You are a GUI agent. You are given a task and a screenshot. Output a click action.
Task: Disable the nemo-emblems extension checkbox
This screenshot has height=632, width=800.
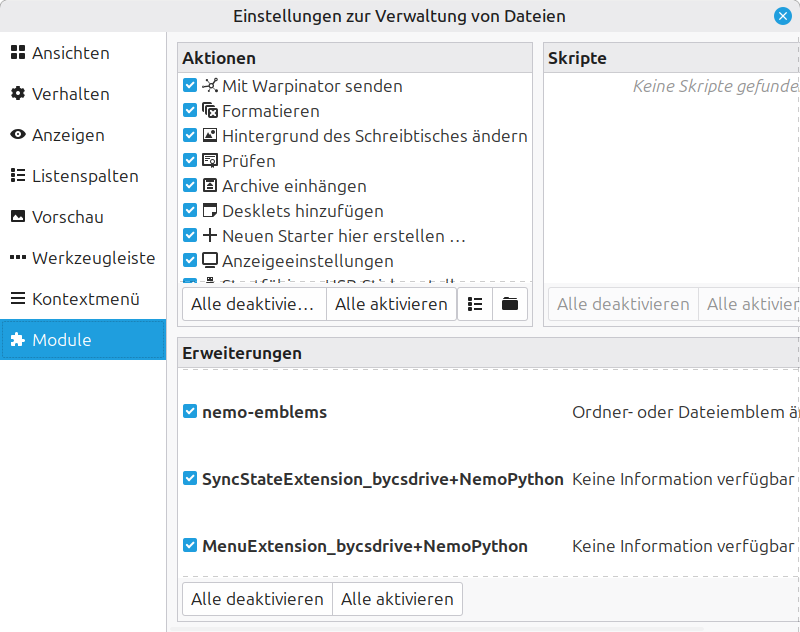190,412
